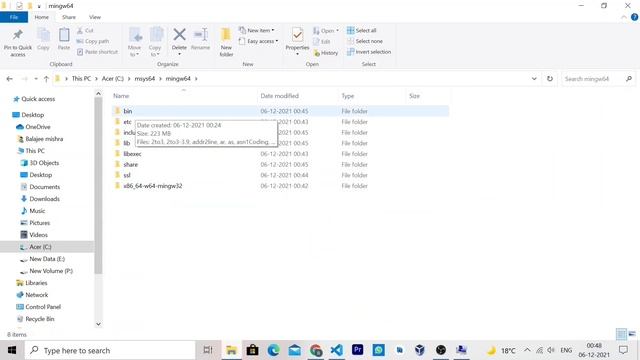Open the Easy access dropdown
640x360 pixels.
[258, 41]
